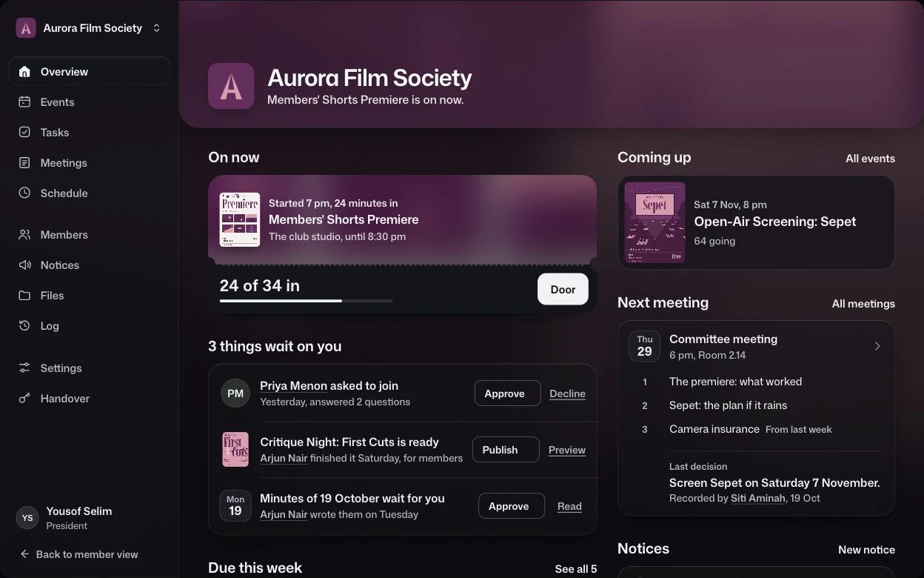Click the Meetings document icon
Screen dimensions: 924x578
[x=24, y=163]
